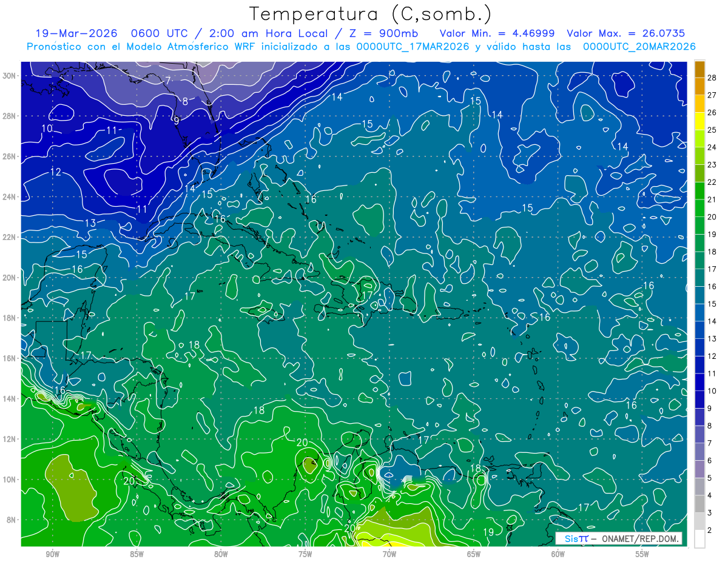728x562 pixels.
Task: Click the '22N' latitude axis label
Action: tap(10, 237)
